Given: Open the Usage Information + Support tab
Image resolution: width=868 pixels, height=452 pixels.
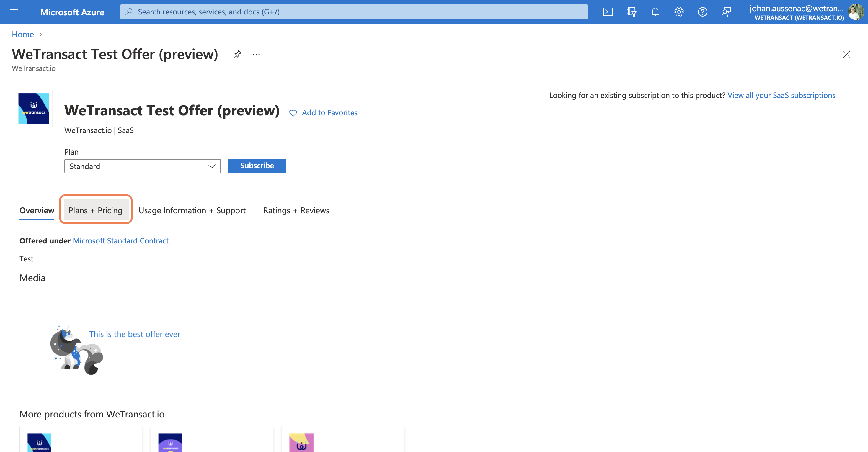Looking at the screenshot, I should pos(192,210).
